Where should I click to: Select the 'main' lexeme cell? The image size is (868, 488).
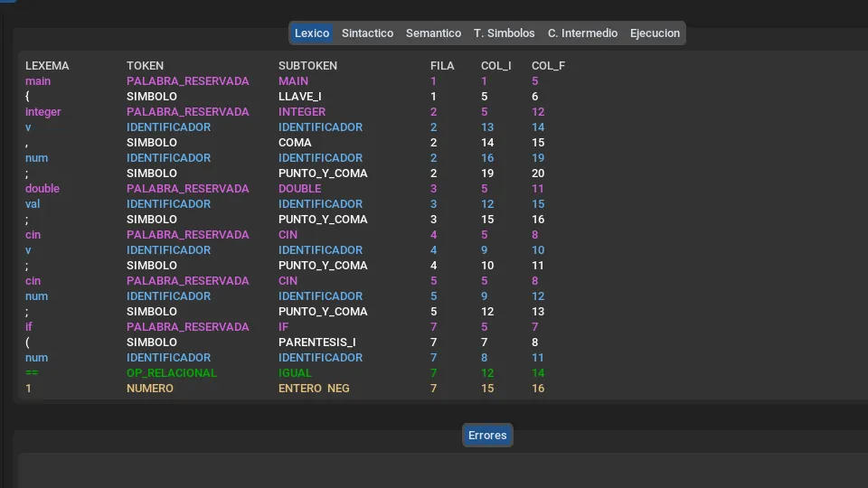click(x=38, y=81)
